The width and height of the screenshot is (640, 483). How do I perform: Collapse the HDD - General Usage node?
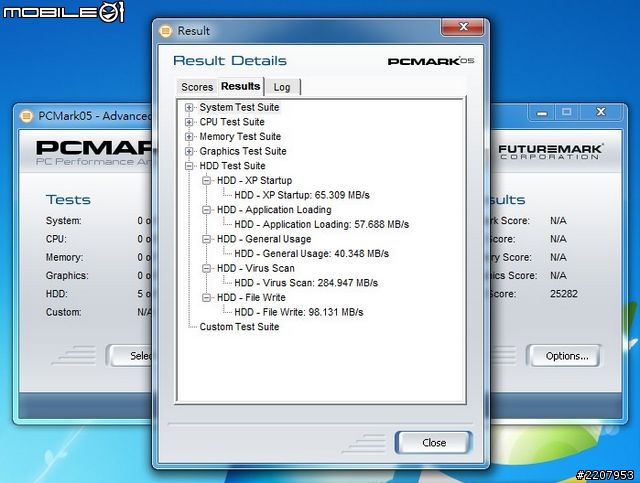pos(207,239)
